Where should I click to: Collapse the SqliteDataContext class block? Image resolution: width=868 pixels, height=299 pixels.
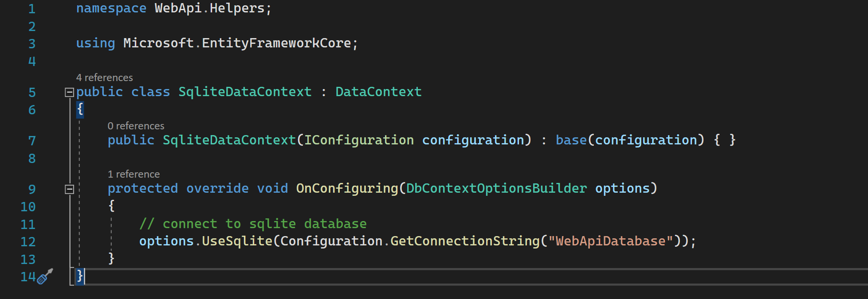pos(69,92)
